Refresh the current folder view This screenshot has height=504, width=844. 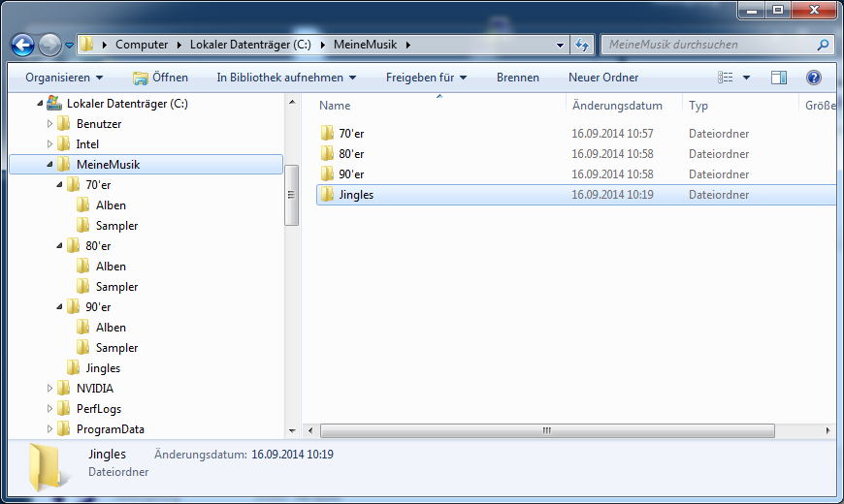pos(582,46)
